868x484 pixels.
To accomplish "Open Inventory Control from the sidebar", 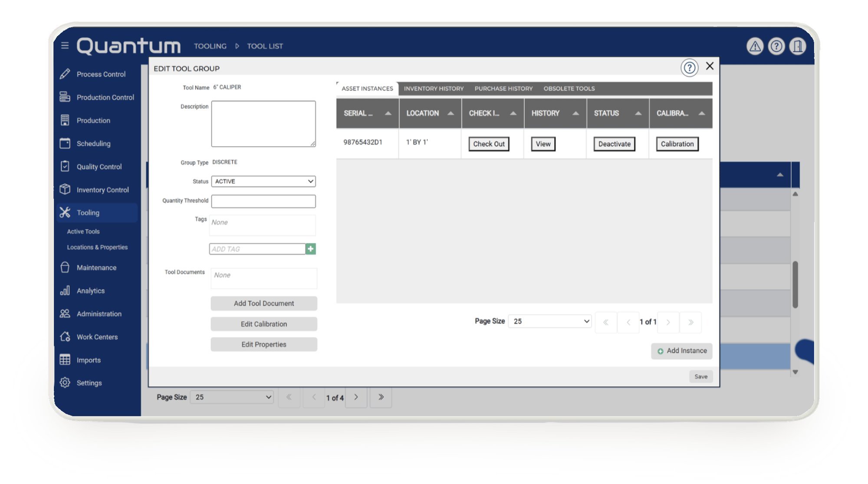I will (65, 190).
